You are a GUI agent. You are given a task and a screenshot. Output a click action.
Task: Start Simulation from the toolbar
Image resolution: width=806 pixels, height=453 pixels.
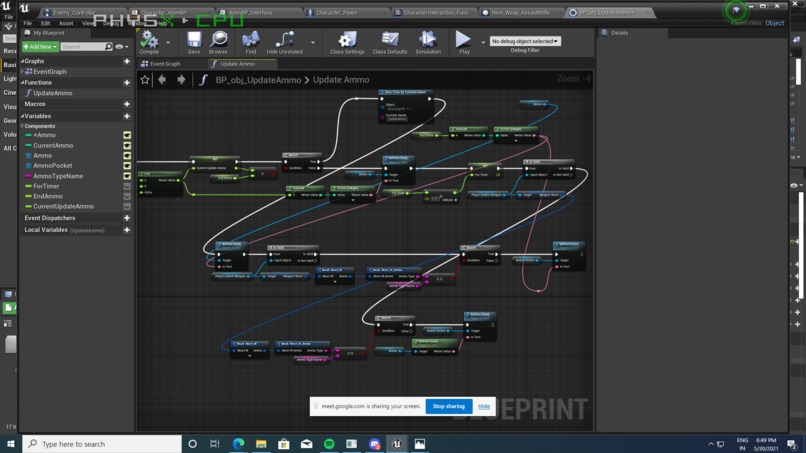point(427,41)
